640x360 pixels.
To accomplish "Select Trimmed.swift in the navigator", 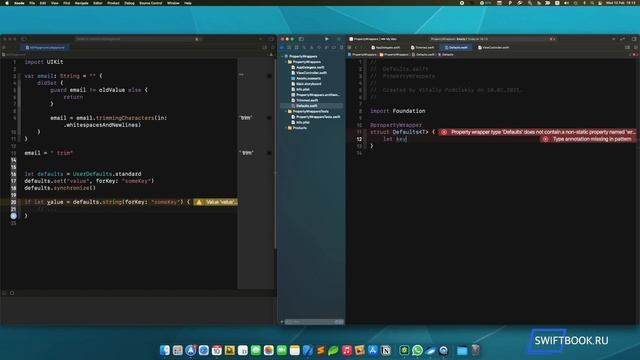I will [307, 100].
